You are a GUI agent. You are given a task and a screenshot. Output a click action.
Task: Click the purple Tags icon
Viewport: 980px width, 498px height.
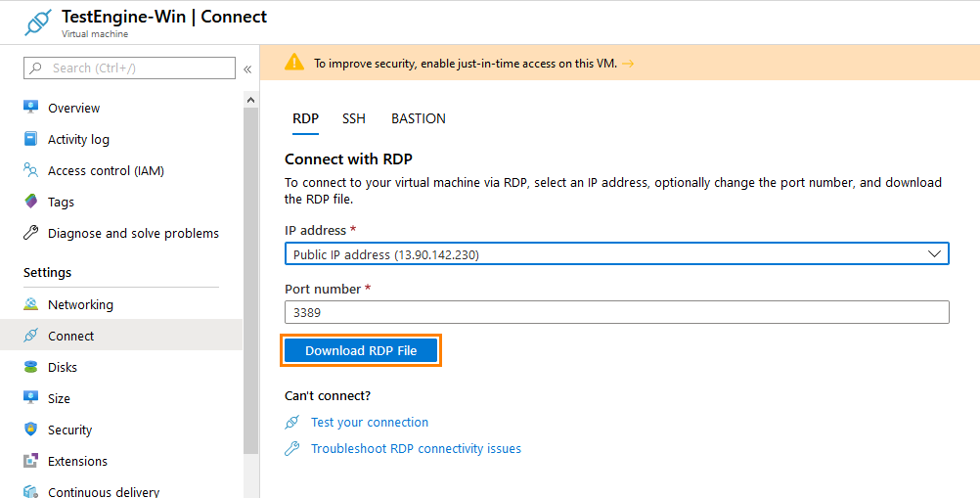(x=30, y=202)
